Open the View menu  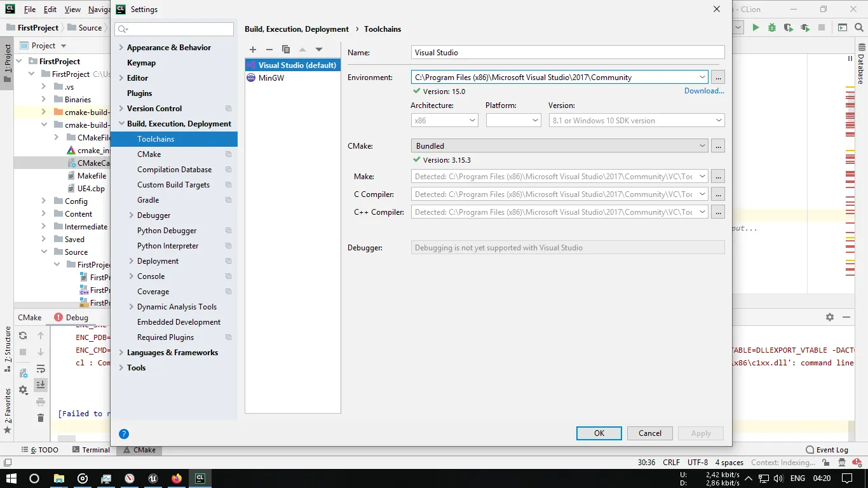[72, 10]
